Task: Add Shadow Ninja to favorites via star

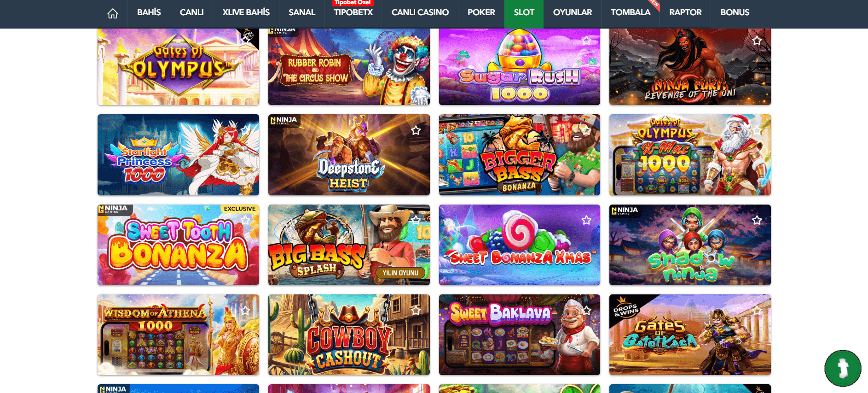Action: pos(757,220)
